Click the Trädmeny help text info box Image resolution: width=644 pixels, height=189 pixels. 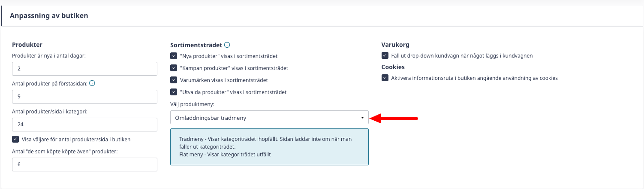[x=269, y=147]
